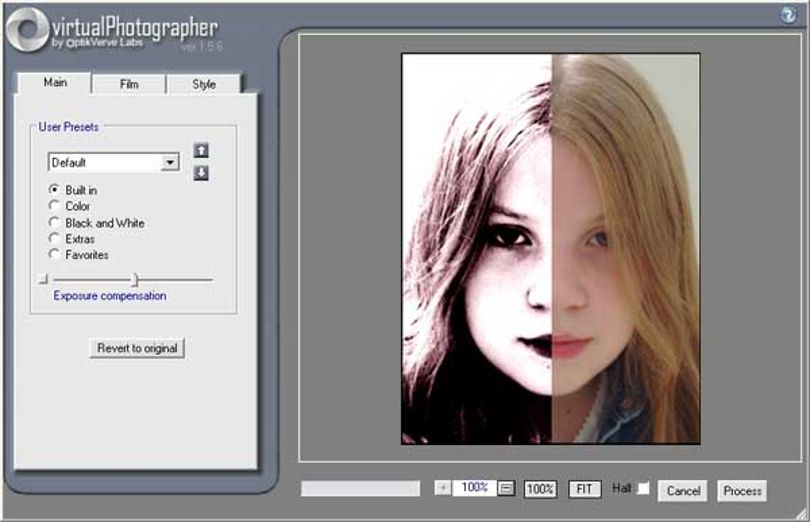
Task: Click the split preview photo
Action: point(551,249)
